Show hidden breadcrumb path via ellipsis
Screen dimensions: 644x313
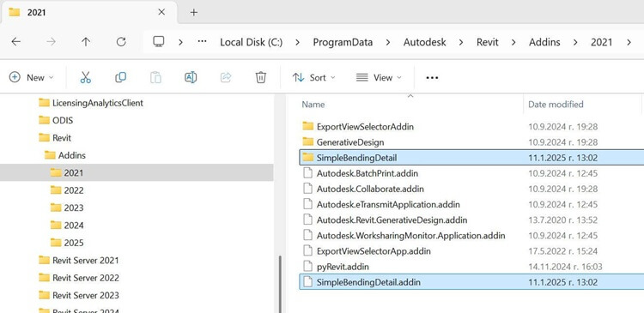pyautogui.click(x=202, y=41)
